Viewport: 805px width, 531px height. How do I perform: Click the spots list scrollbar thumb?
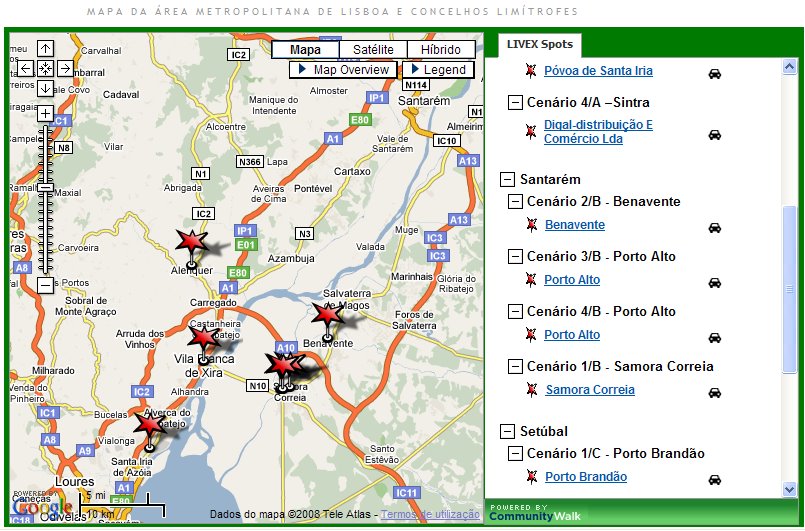[790, 290]
